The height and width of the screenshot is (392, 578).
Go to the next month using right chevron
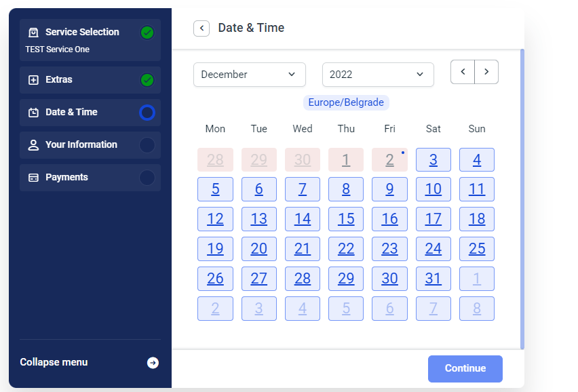[x=486, y=72]
